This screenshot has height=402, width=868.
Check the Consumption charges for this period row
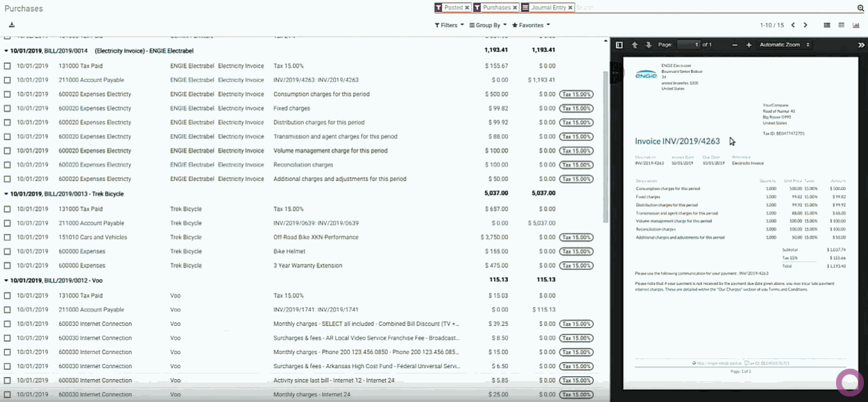click(8, 94)
